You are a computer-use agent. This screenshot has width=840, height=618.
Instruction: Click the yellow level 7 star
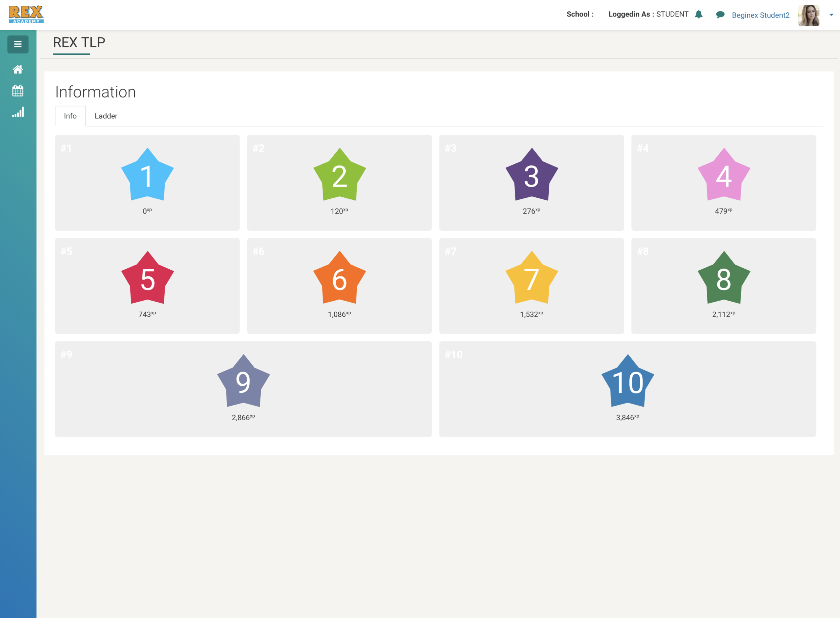pos(531,278)
